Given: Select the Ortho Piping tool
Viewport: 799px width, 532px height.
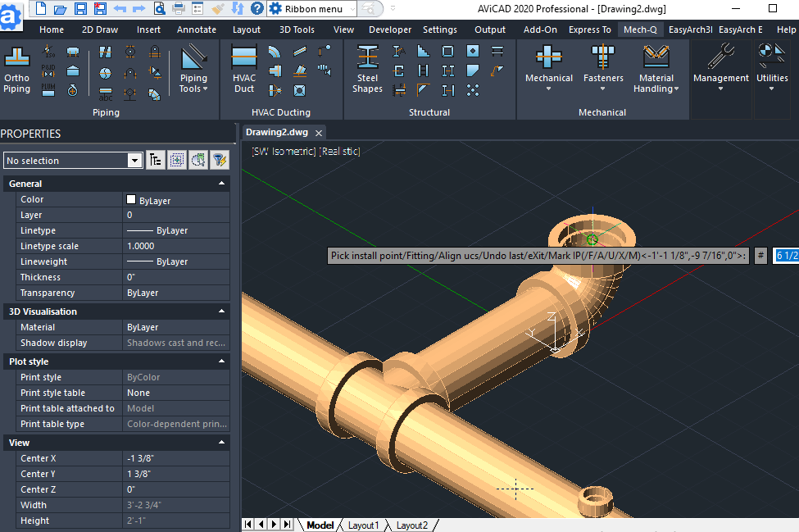Looking at the screenshot, I should [16, 69].
